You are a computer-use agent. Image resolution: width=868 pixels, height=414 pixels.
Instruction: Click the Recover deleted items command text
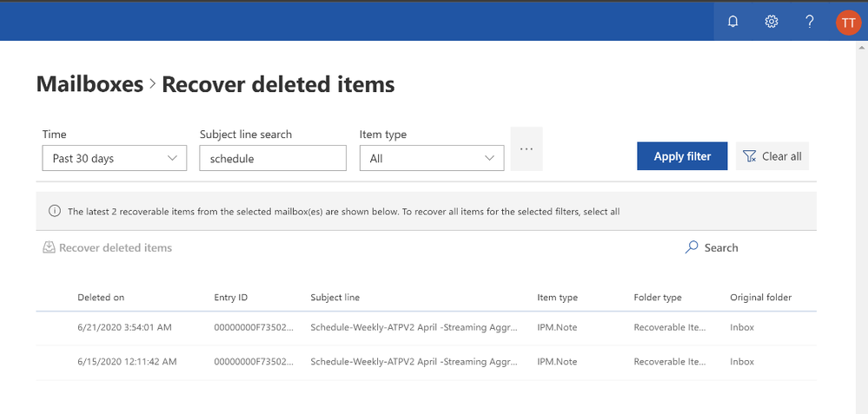(116, 247)
